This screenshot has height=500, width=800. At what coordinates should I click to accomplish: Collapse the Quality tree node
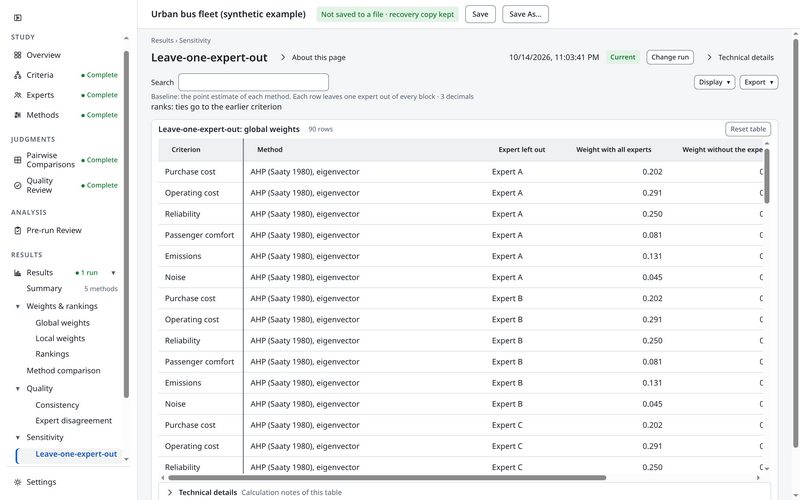pos(17,388)
